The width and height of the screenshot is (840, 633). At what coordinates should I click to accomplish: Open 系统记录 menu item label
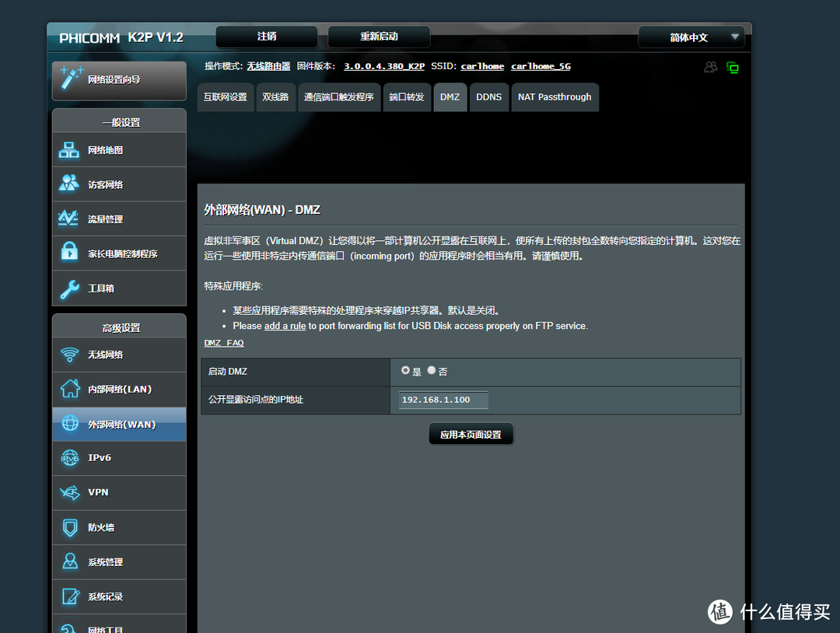(106, 596)
